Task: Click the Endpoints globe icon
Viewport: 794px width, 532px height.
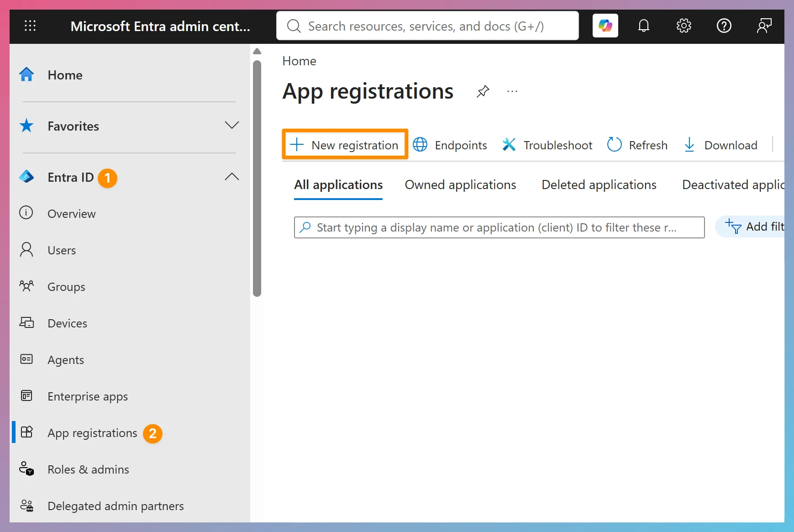Action: 420,145
